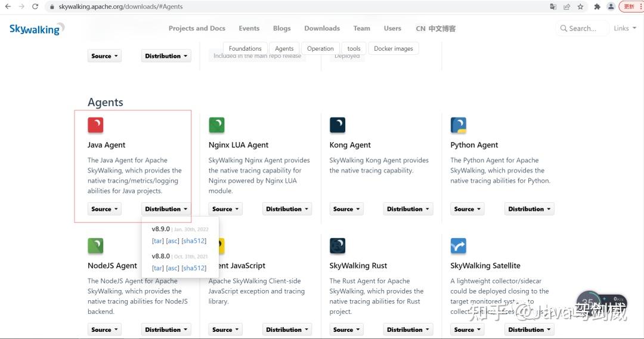Open the browser extensions puzzle icon
Image resolution: width=644 pixels, height=339 pixels.
(597, 7)
